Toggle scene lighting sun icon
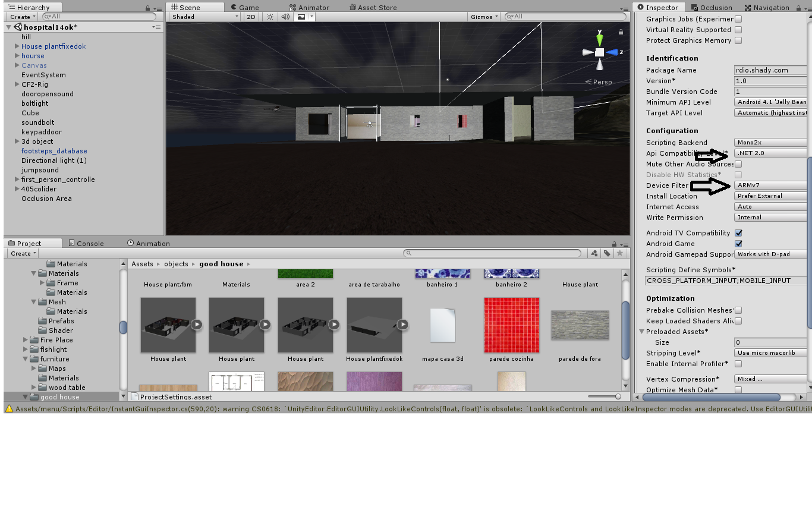 click(270, 17)
